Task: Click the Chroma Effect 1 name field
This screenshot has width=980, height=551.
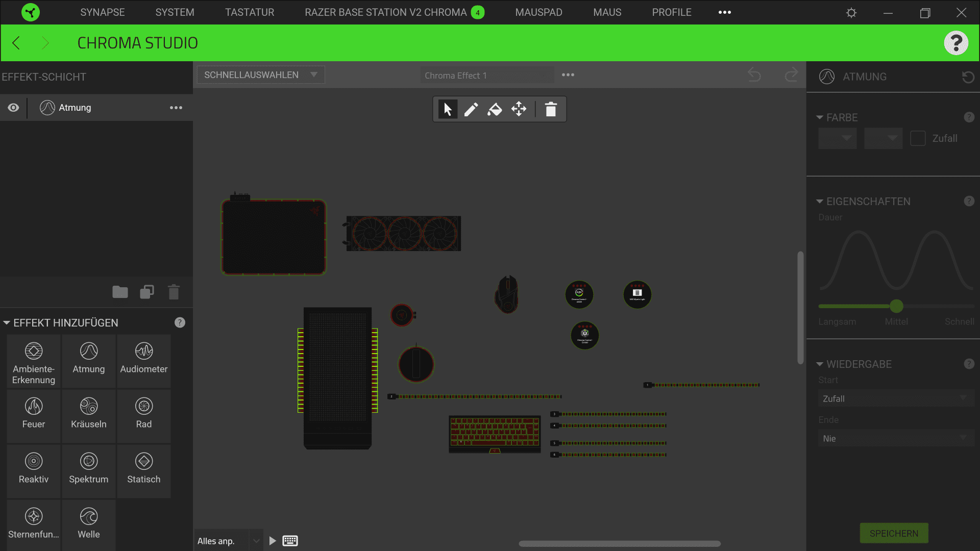Action: point(487,76)
